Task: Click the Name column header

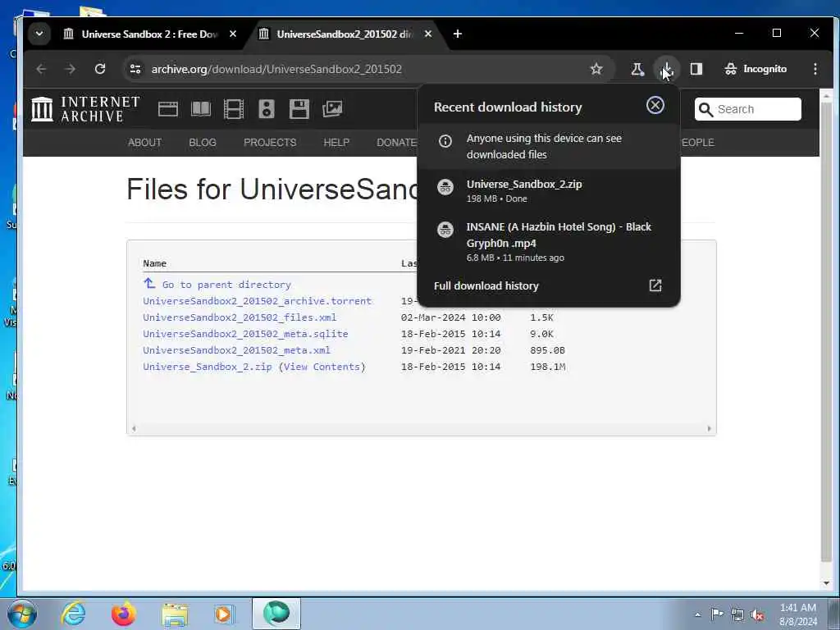Action: (x=155, y=263)
